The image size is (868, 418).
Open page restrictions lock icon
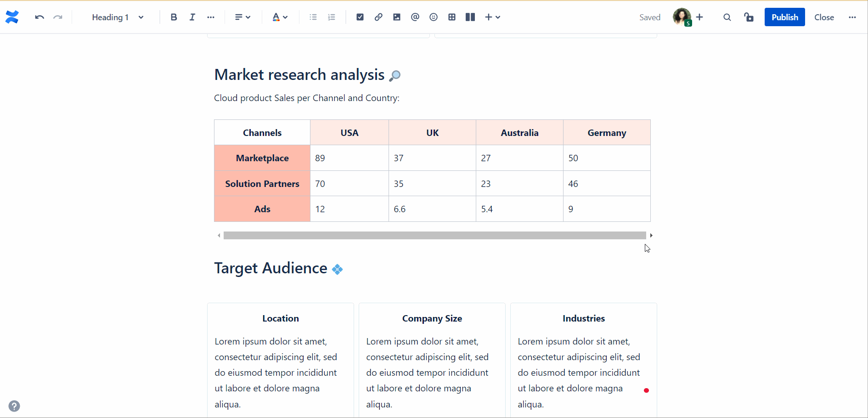[749, 17]
